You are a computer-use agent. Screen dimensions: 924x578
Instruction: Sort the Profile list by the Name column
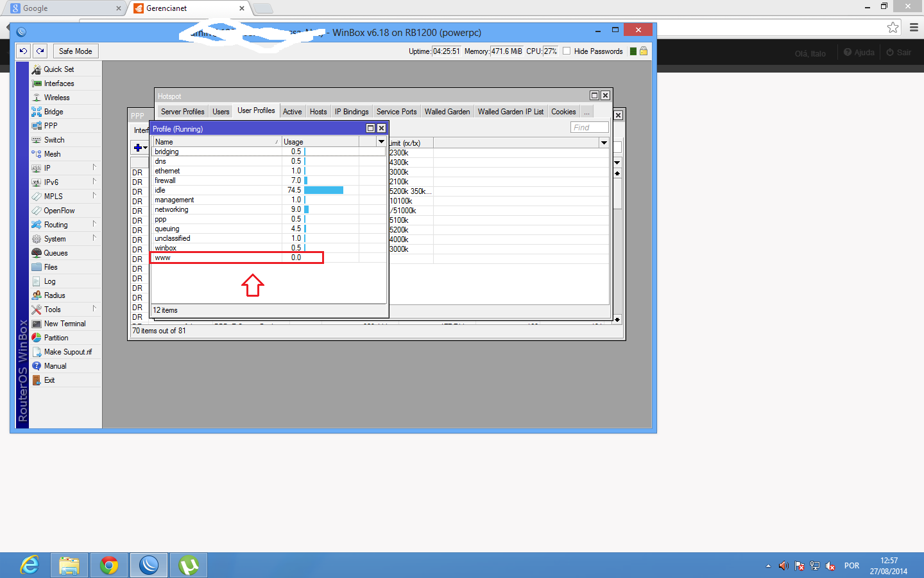[x=217, y=142]
